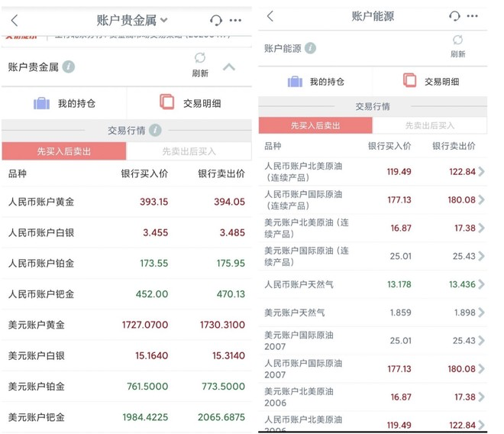Open 人民币账户天然气 details via chevron
Screen dimensions: 504x434
(481, 284)
